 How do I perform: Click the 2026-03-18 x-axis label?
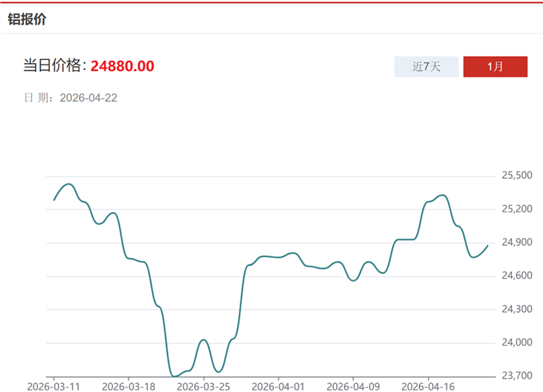click(128, 386)
